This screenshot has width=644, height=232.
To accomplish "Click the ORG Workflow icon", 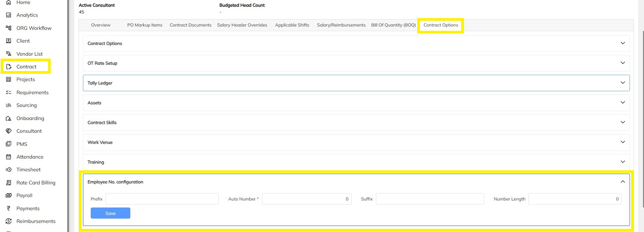I will (9, 28).
